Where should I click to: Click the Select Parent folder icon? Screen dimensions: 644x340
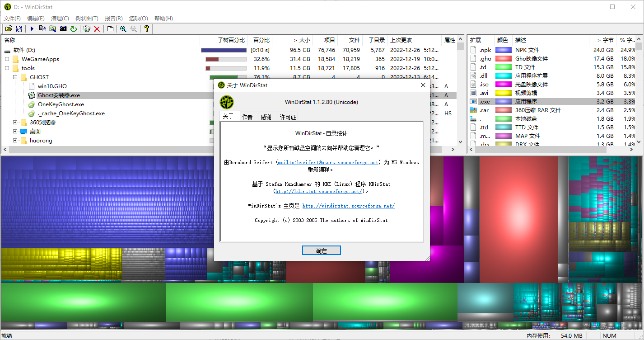(110, 28)
